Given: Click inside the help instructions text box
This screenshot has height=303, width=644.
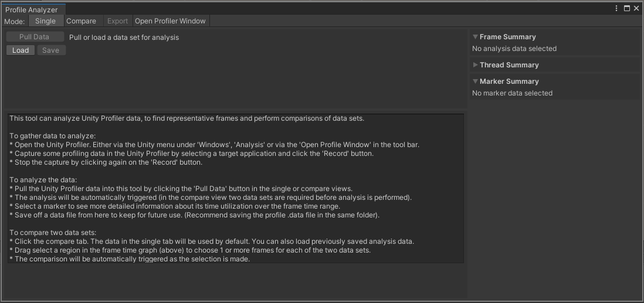Looking at the screenshot, I should [x=235, y=188].
